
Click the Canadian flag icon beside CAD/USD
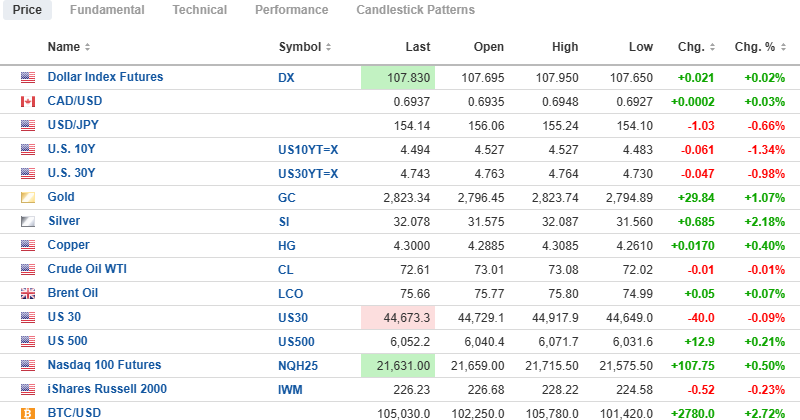pyautogui.click(x=28, y=102)
